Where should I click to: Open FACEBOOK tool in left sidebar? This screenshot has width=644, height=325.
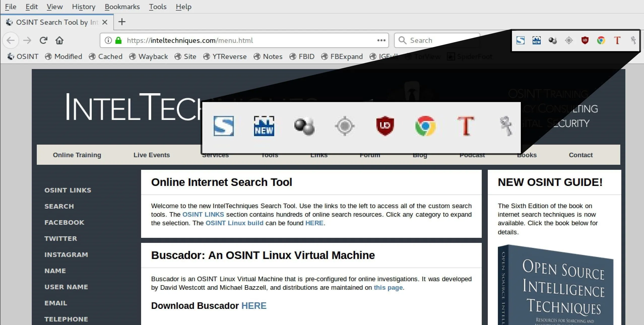[64, 222]
